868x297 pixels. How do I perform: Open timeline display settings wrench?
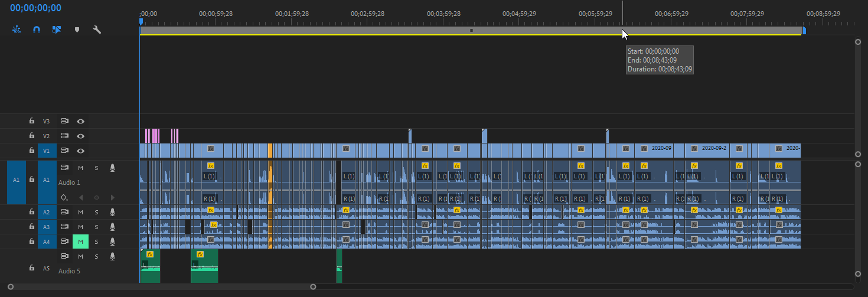point(97,29)
